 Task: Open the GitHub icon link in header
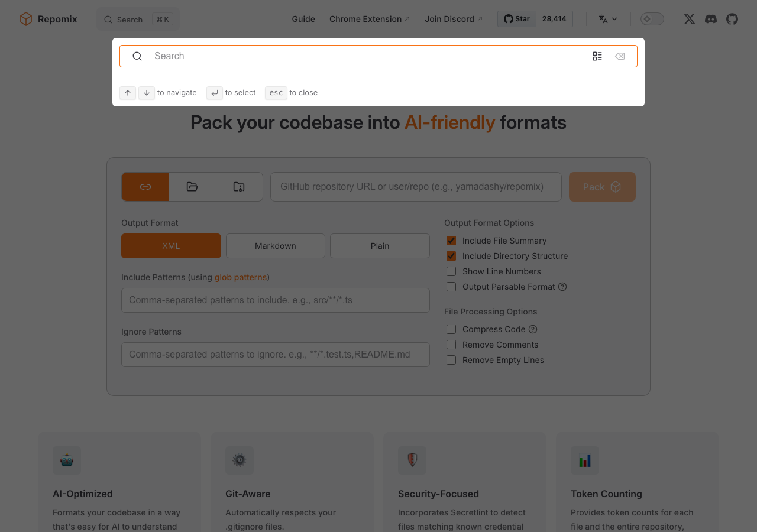(x=732, y=19)
